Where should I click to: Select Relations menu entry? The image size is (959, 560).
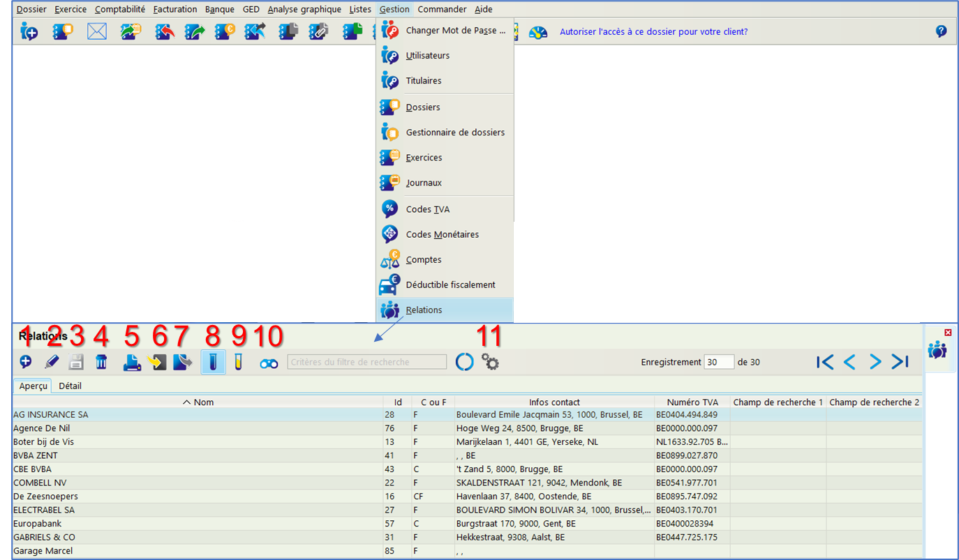(445, 310)
